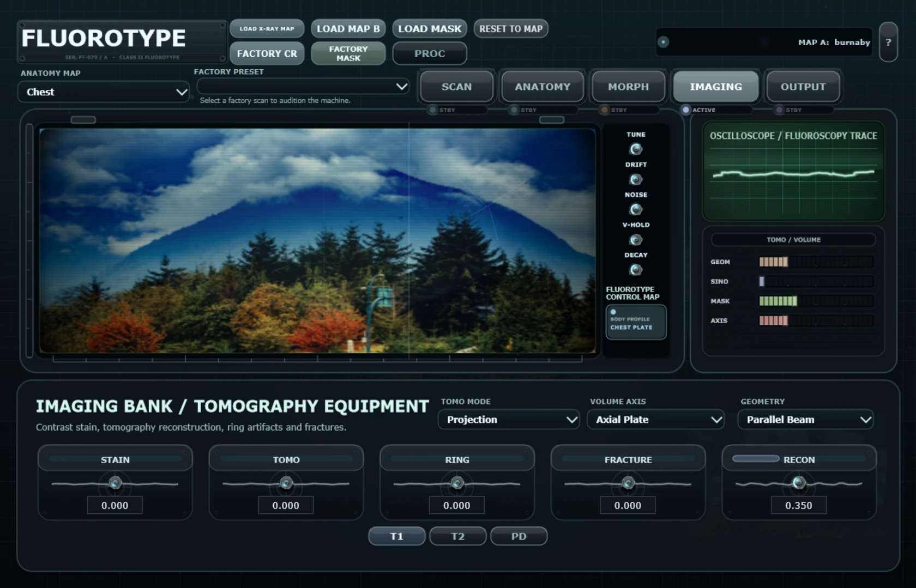The height and width of the screenshot is (588, 916).
Task: Toggle the RECON enable switch
Action: point(755,459)
